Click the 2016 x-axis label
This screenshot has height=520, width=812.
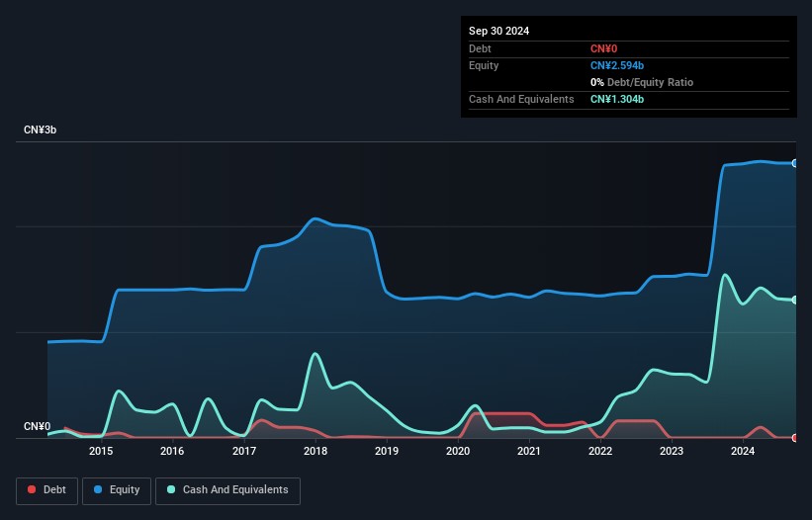tap(172, 451)
